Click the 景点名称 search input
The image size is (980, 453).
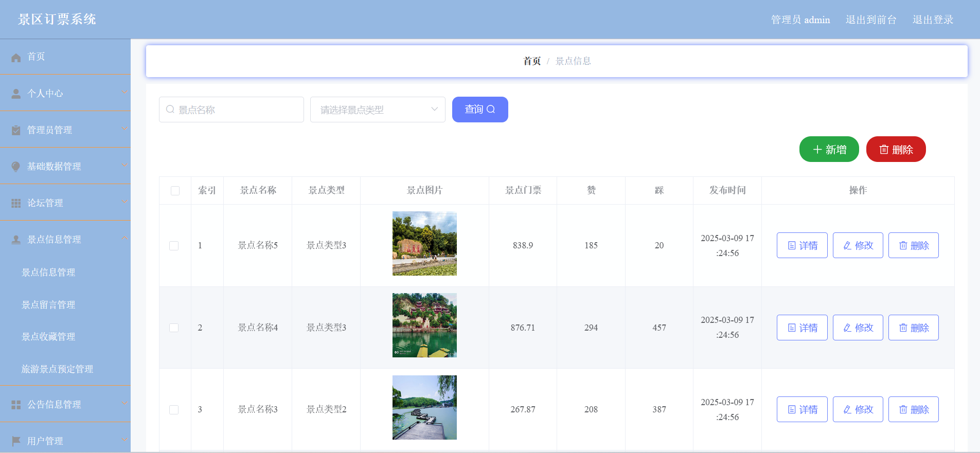(231, 110)
